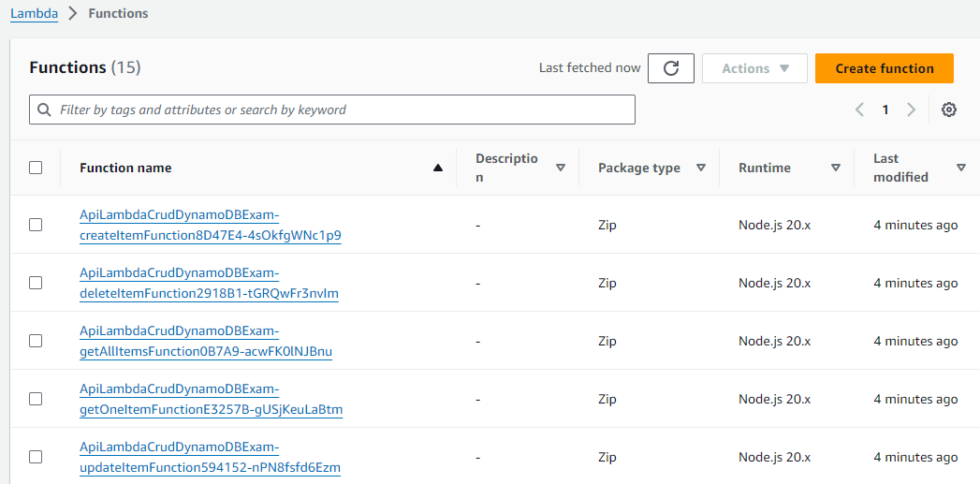980x484 pixels.
Task: Sort by Function name ascending arrow
Action: (437, 169)
